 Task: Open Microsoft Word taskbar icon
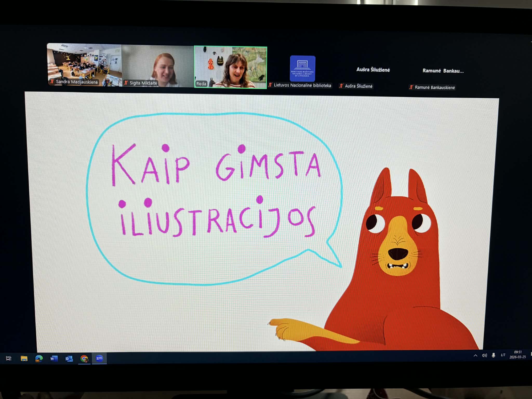[54, 358]
